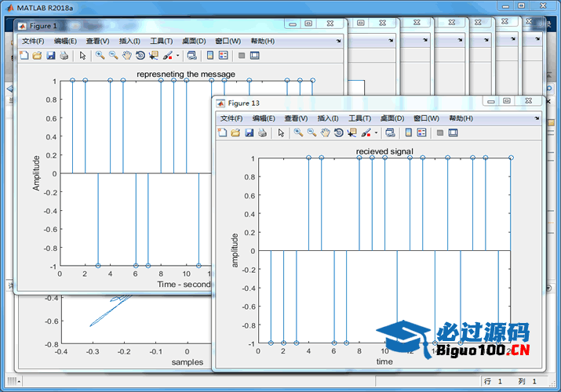Click Save icon in Figure 13 toolbar

point(250,132)
